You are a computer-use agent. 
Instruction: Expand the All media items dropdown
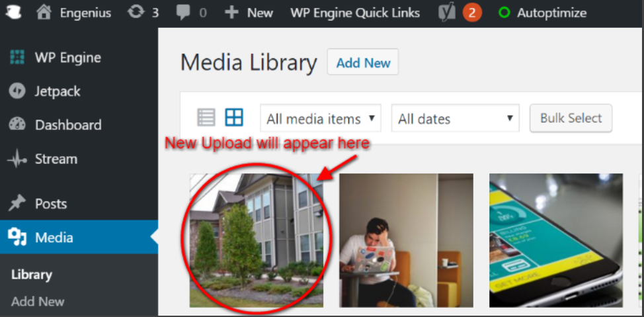321,118
